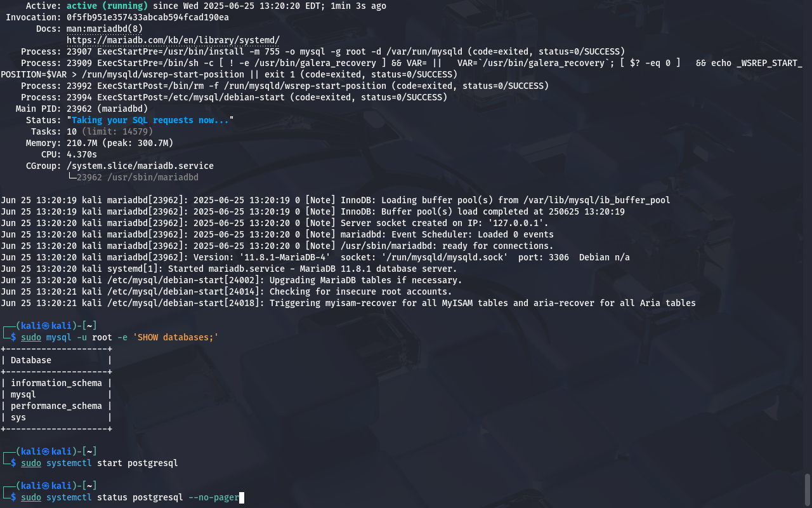Click the 'Main PID: 23962 (mariadbd)' line
Image resolution: width=812 pixels, height=508 pixels.
82,109
